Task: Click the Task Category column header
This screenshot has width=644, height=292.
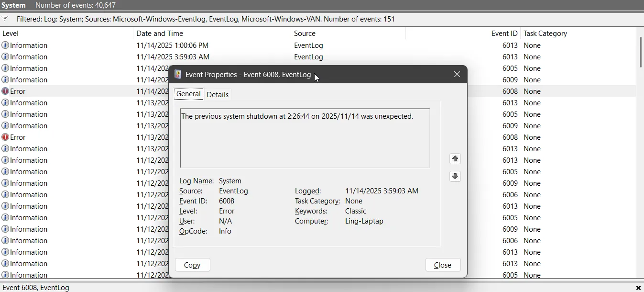Action: point(545,34)
